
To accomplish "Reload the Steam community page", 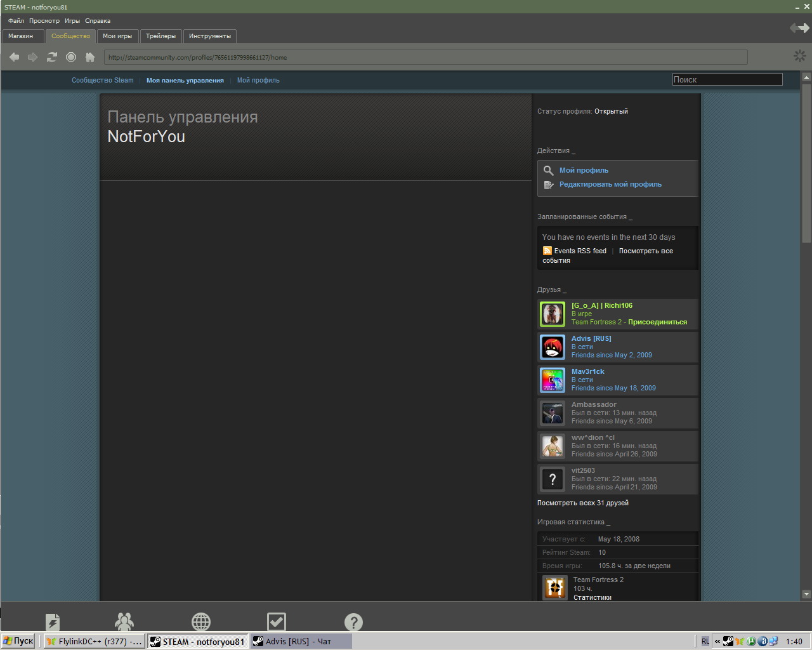I will click(x=52, y=57).
